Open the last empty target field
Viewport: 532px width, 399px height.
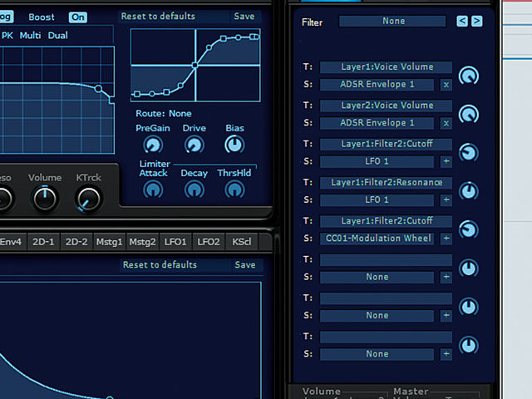pos(386,337)
